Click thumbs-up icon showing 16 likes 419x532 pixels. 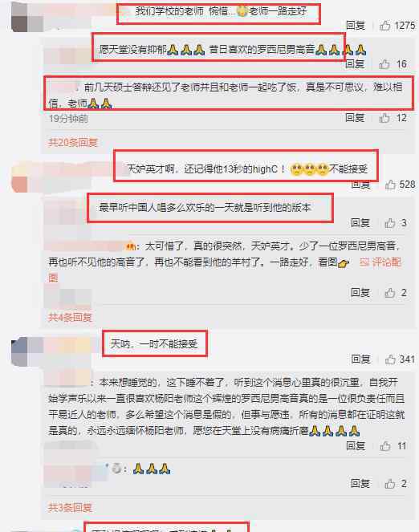[x=384, y=63]
